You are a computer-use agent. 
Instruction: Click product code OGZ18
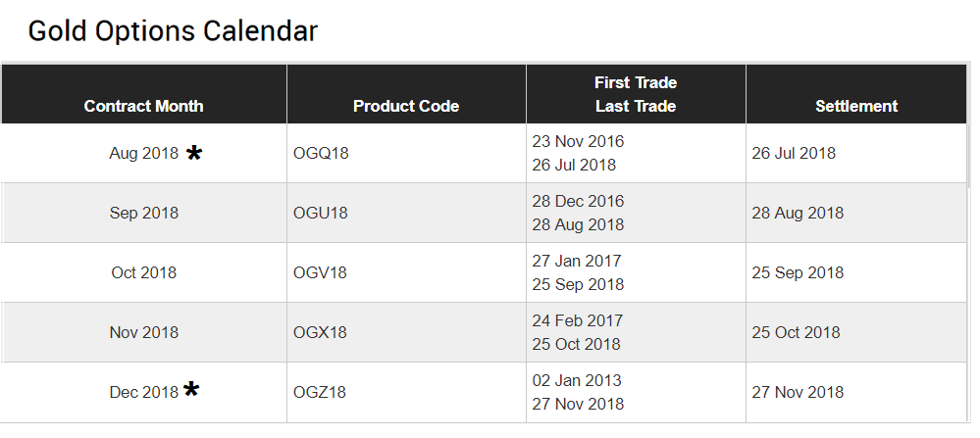point(320,392)
